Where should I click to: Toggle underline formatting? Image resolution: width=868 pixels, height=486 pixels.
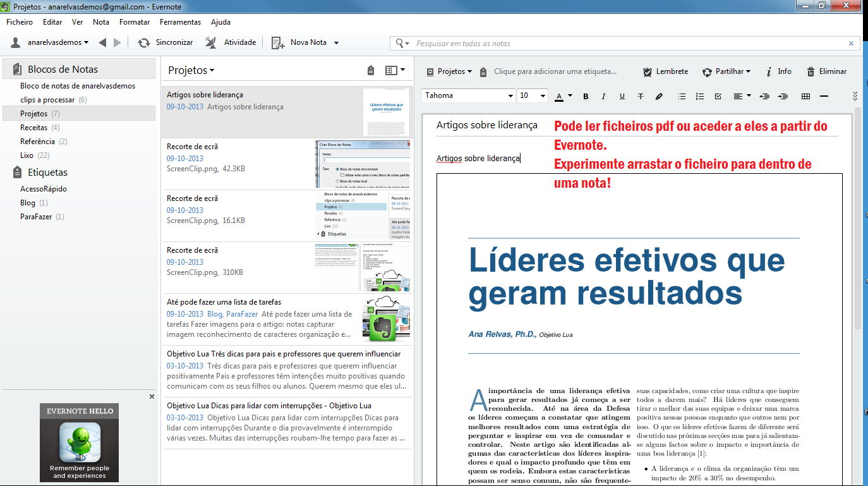622,96
